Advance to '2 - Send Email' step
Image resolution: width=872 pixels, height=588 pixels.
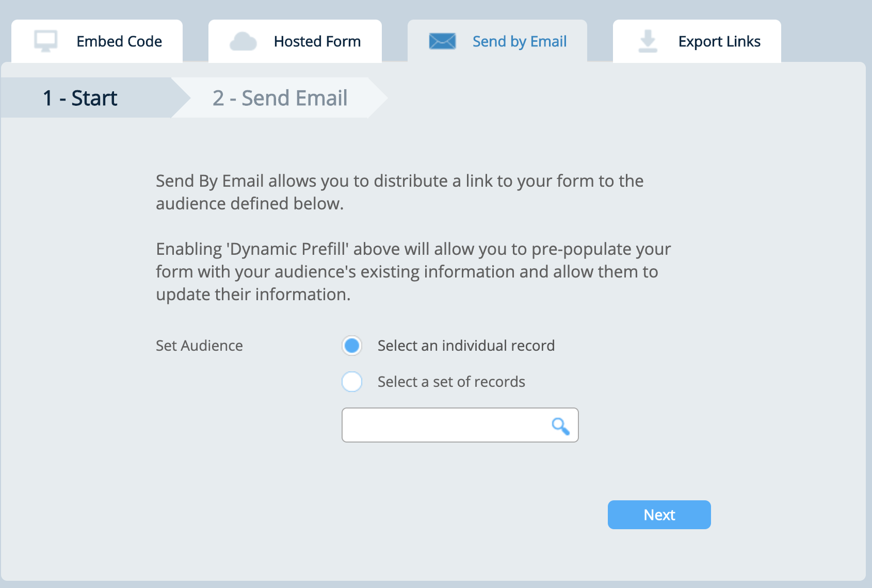pyautogui.click(x=280, y=97)
